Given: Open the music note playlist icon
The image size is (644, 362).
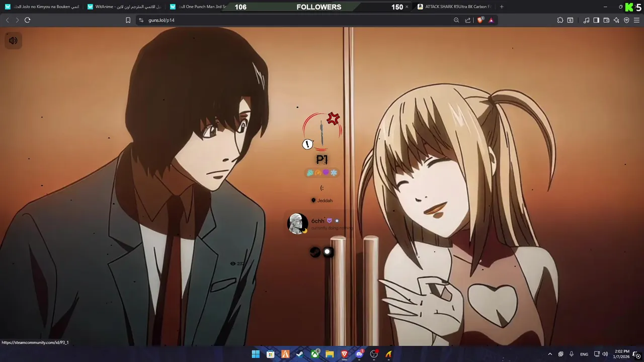Looking at the screenshot, I should coord(586,20).
